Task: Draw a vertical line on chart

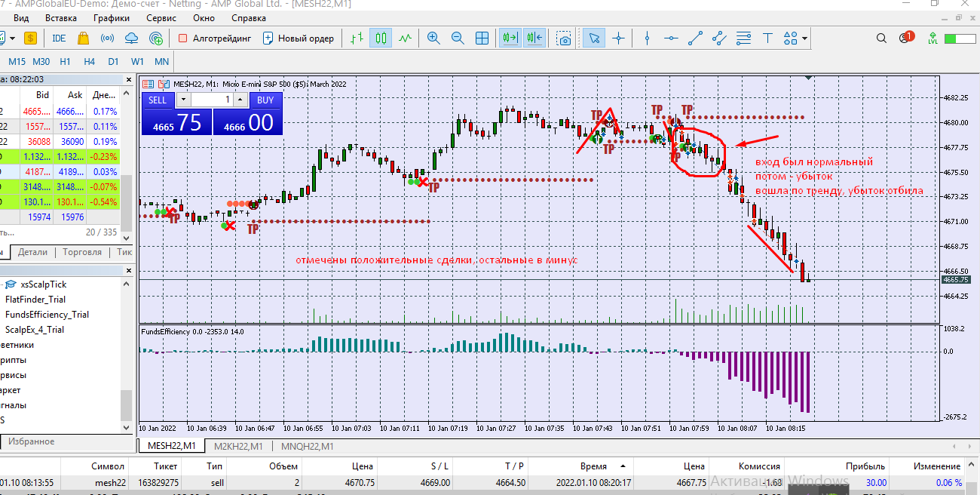Action: coord(647,38)
